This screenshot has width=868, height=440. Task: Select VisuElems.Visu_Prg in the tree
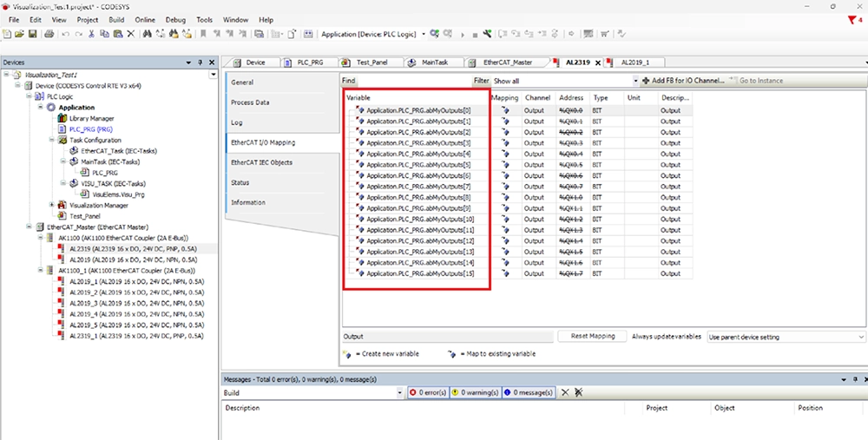118,194
